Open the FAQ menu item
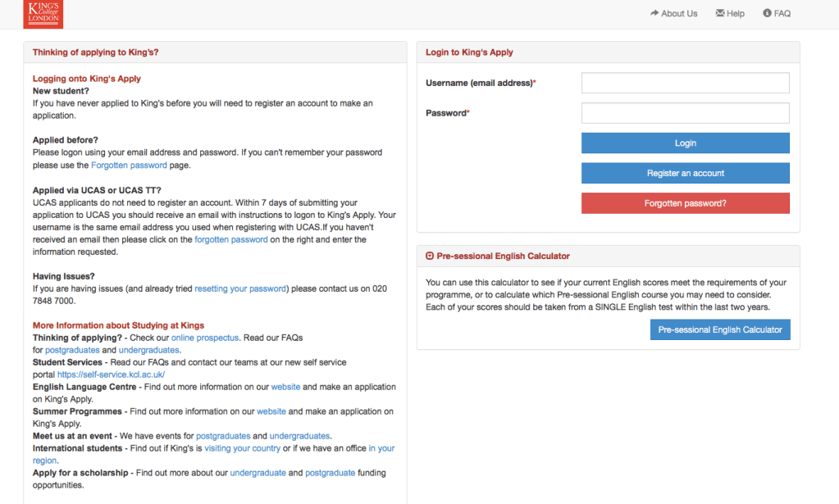 [776, 13]
